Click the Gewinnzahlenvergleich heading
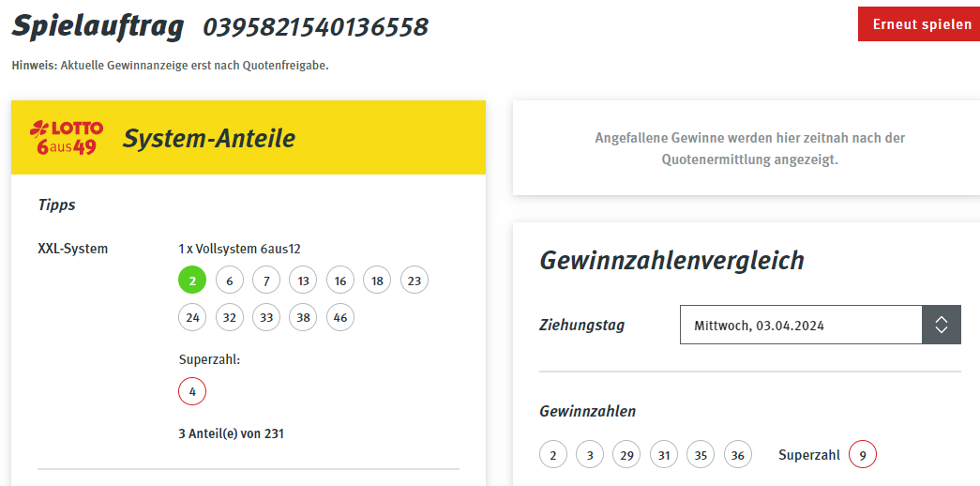The image size is (980, 486). pyautogui.click(x=671, y=260)
